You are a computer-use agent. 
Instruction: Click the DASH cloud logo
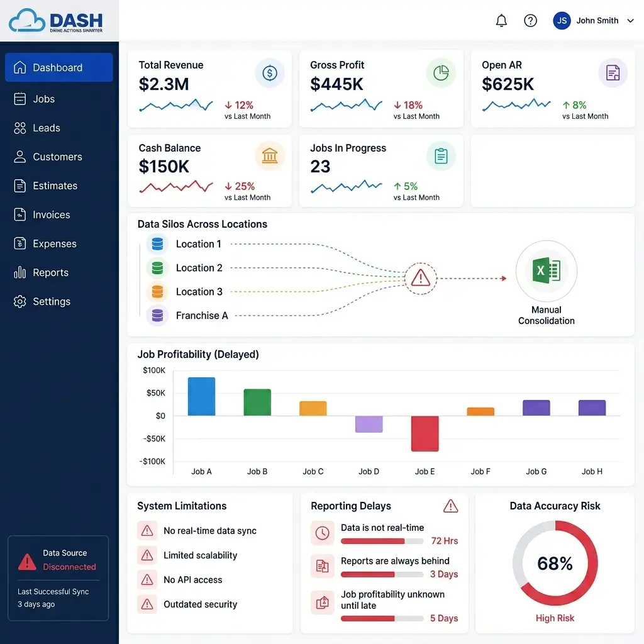point(56,21)
